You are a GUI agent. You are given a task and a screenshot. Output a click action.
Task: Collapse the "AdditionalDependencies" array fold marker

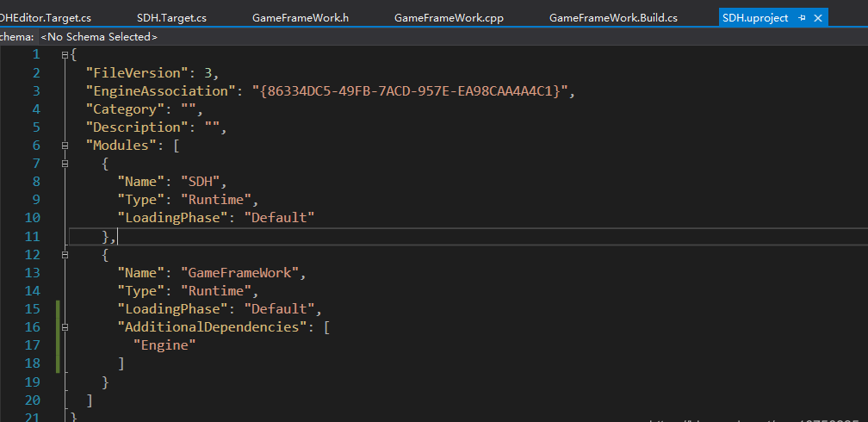(65, 327)
